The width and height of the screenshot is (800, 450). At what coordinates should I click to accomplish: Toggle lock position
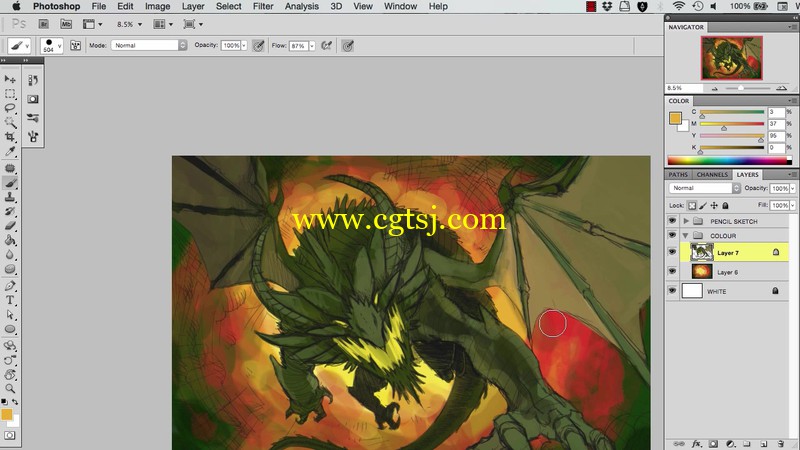click(714, 206)
